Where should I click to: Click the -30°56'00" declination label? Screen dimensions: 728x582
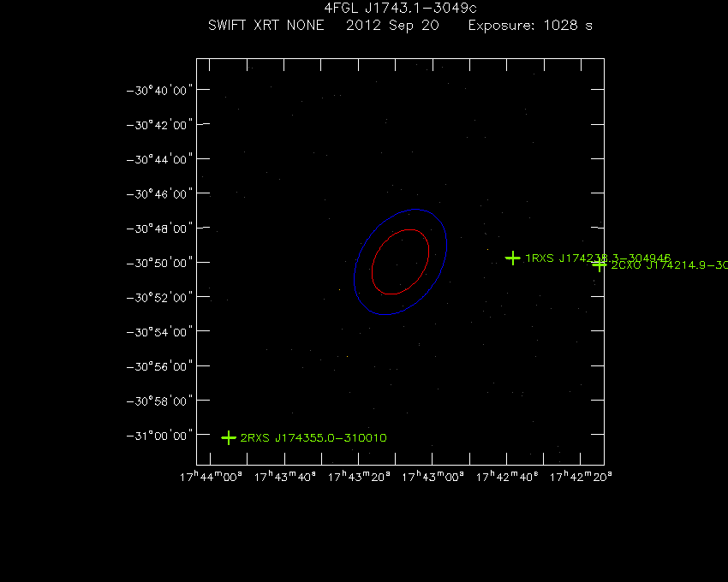coord(159,366)
